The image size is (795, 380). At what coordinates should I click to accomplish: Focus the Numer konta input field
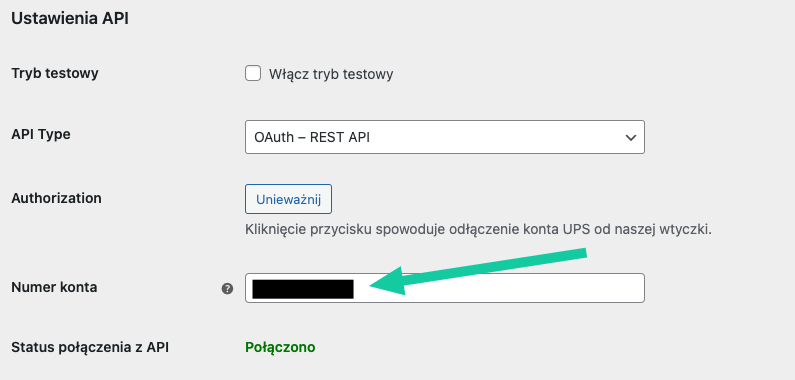click(x=445, y=288)
